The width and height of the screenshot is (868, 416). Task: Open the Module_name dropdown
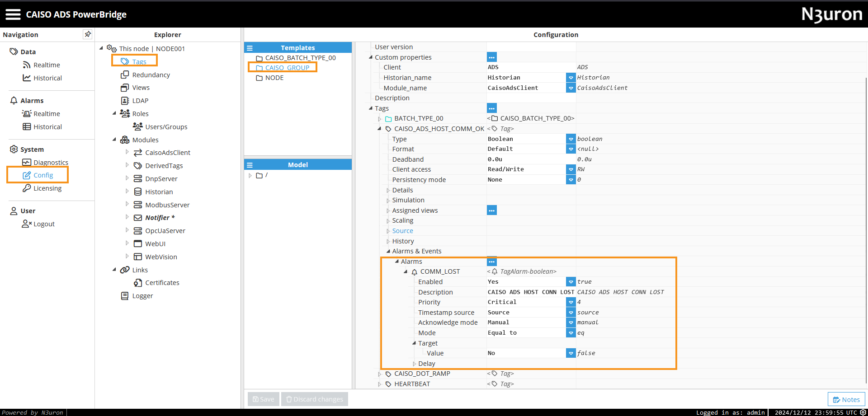[571, 88]
